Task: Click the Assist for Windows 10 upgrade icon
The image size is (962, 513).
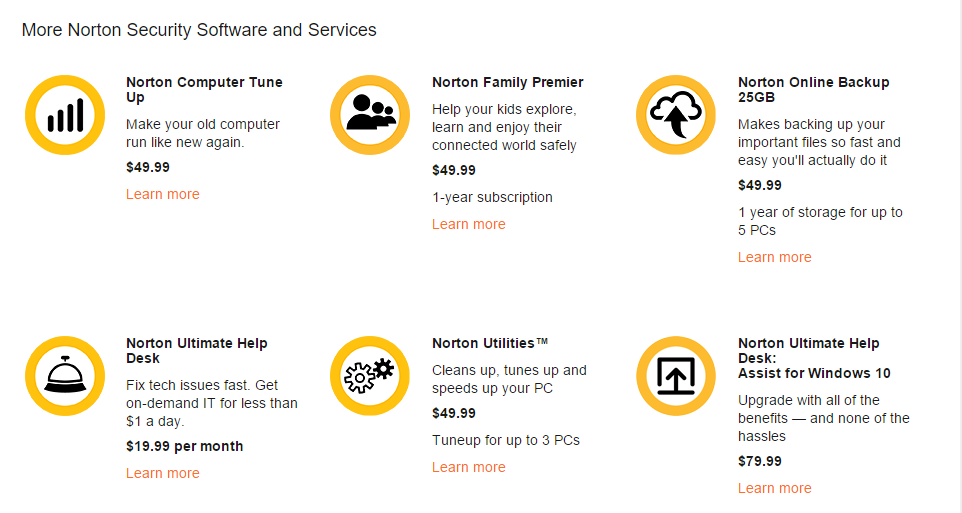Action: [x=676, y=376]
